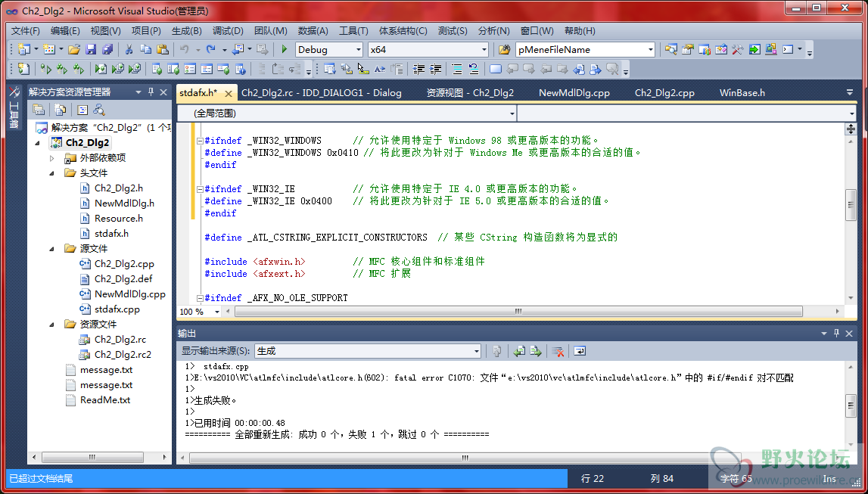Image resolution: width=868 pixels, height=494 pixels.
Task: Select NewMdlDlg.cpp in source files
Action: 129,294
